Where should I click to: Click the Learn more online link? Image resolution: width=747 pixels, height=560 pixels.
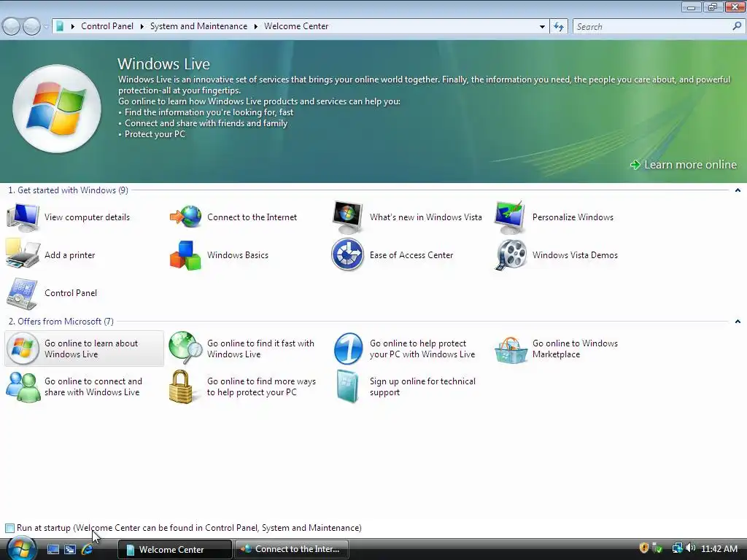(x=683, y=165)
